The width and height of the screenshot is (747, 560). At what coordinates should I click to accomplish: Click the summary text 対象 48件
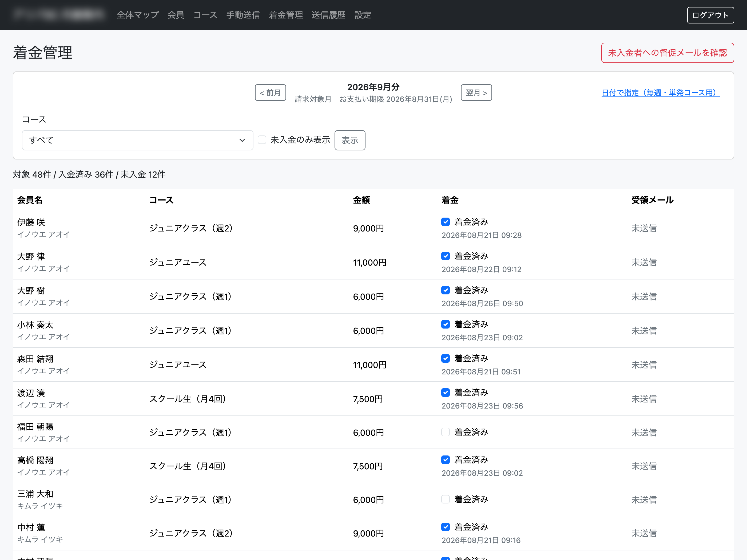point(32,174)
